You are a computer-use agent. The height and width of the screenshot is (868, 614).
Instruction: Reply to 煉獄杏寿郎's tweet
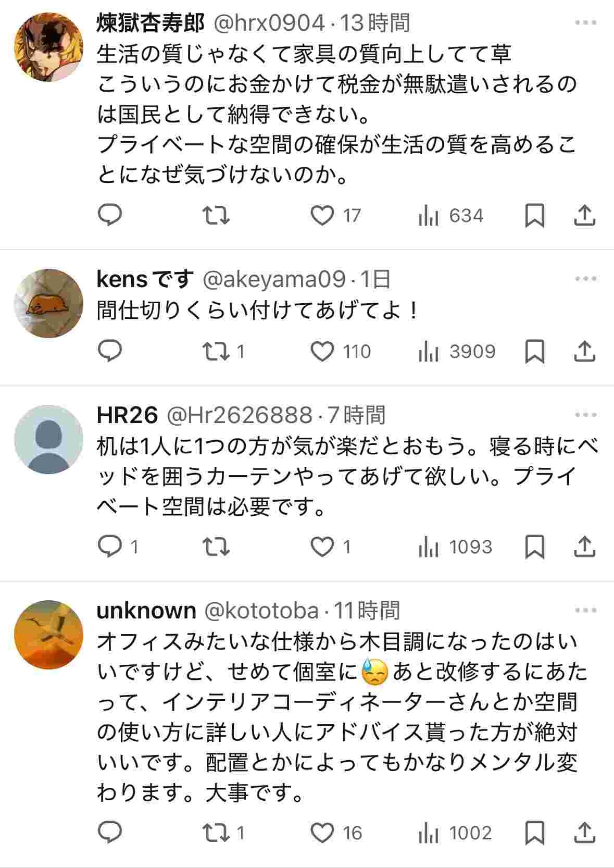tap(110, 215)
